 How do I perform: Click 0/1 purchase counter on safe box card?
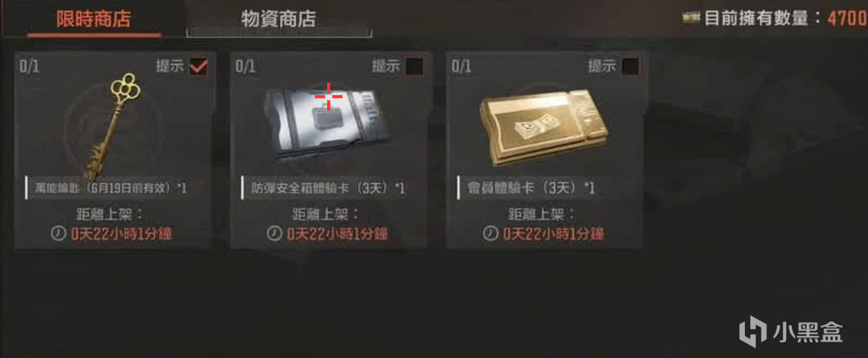(245, 67)
